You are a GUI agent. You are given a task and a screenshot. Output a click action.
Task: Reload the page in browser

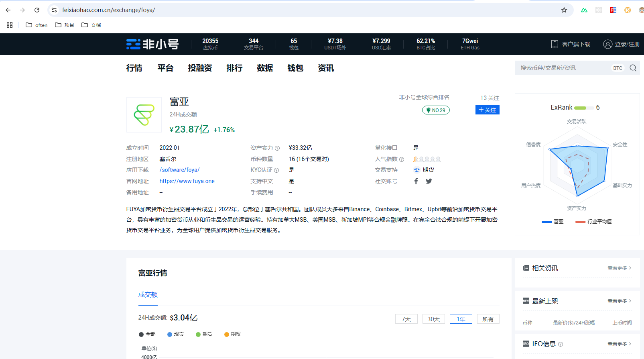pyautogui.click(x=37, y=10)
